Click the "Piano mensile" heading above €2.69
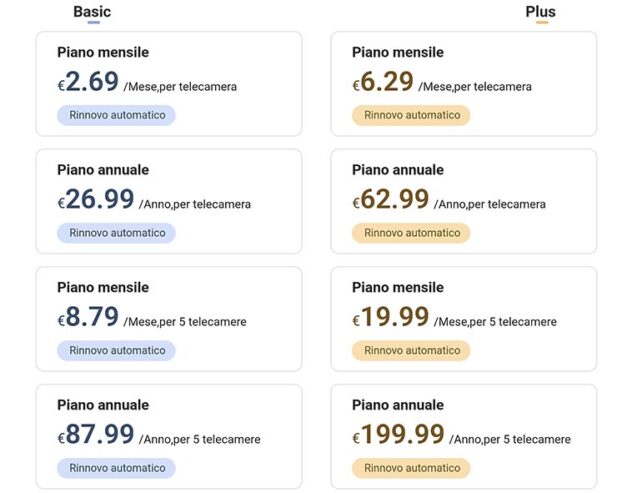Image resolution: width=617 pixels, height=493 pixels. coord(103,52)
